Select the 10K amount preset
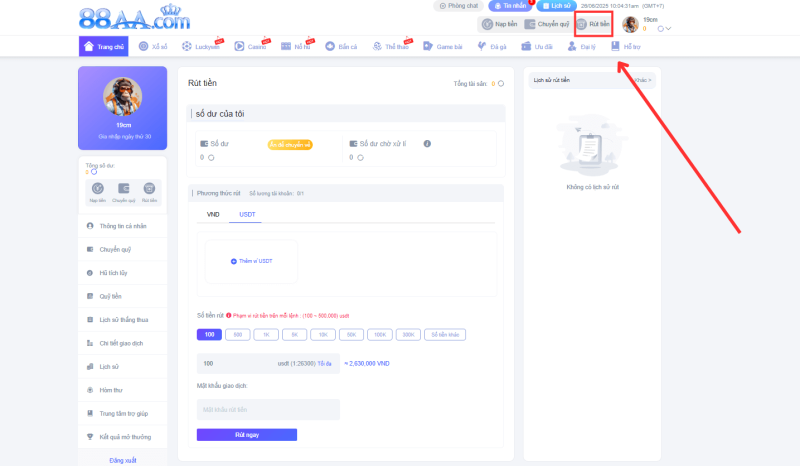 pyautogui.click(x=323, y=335)
